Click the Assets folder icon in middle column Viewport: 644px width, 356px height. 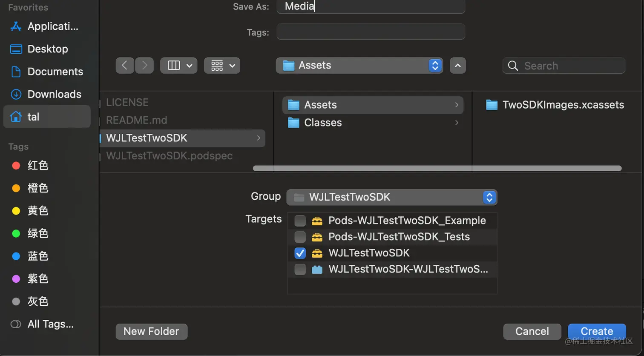pos(293,105)
